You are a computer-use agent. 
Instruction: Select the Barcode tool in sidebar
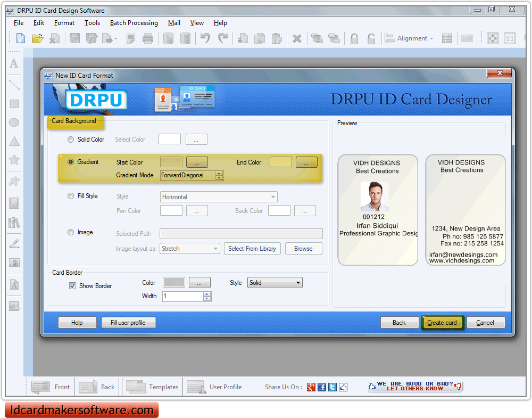tap(14, 263)
